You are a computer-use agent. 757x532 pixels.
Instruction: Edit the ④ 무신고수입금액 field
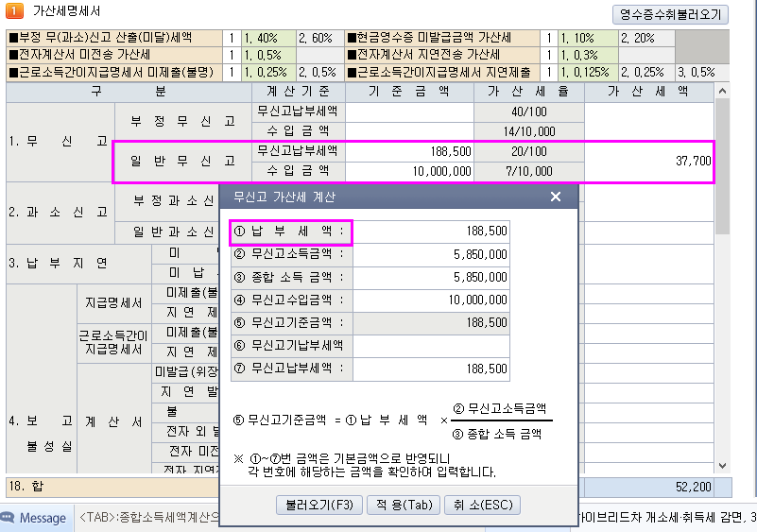(431, 300)
